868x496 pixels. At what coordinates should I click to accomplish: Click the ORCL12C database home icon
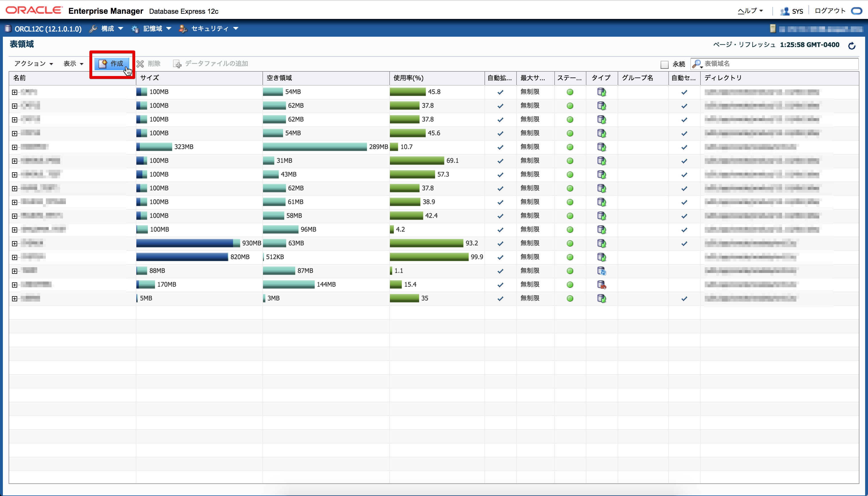click(8, 29)
